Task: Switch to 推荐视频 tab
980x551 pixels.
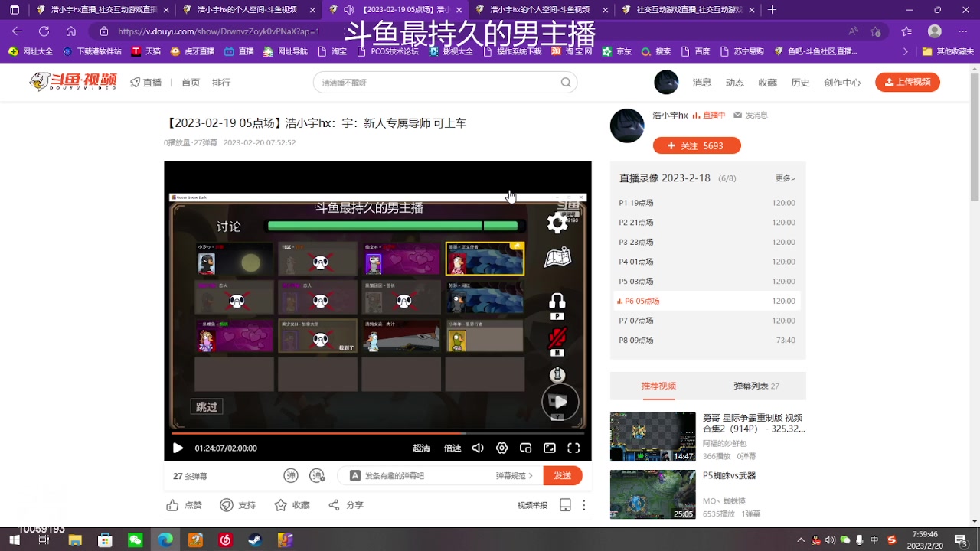Action: point(658,386)
